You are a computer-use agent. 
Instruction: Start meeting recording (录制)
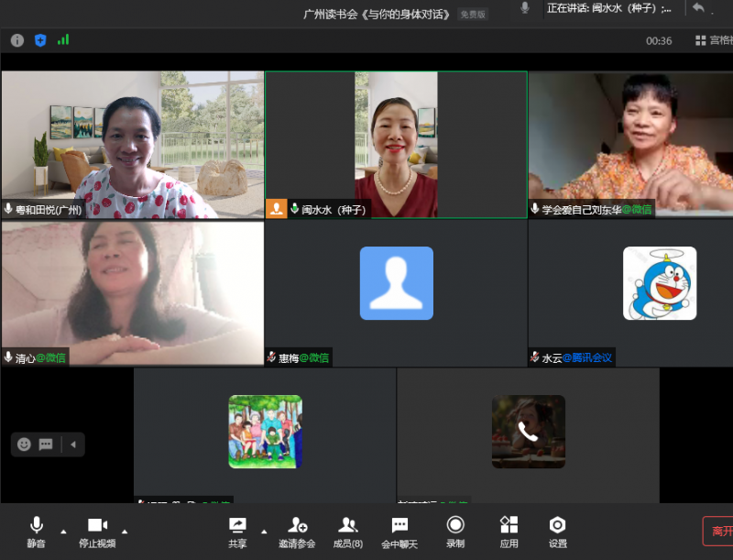455,531
